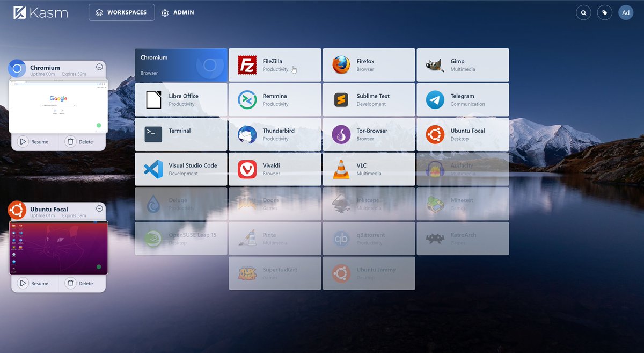Open the Remmina workspace icon
The height and width of the screenshot is (353, 644).
tap(247, 100)
